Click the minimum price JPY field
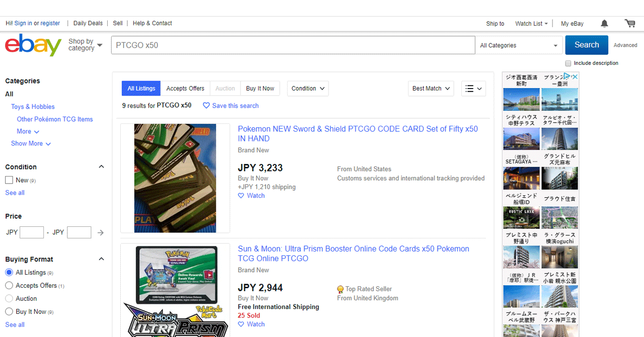 click(32, 232)
